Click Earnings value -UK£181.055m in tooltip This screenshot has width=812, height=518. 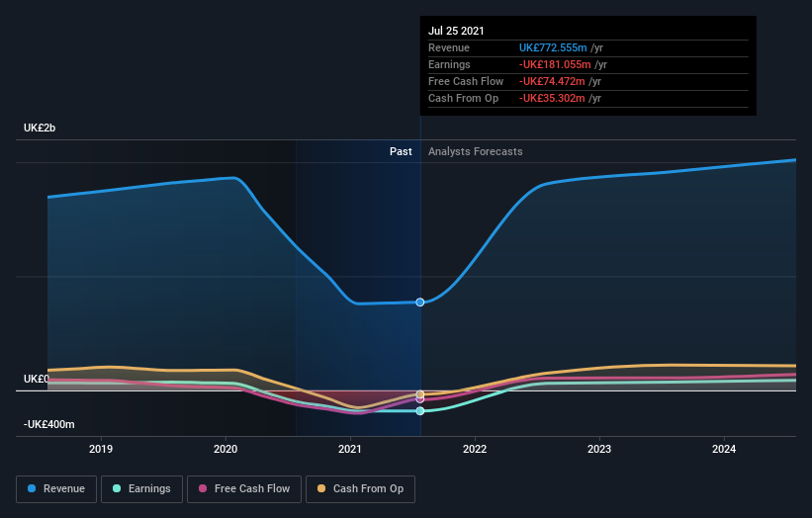click(555, 64)
